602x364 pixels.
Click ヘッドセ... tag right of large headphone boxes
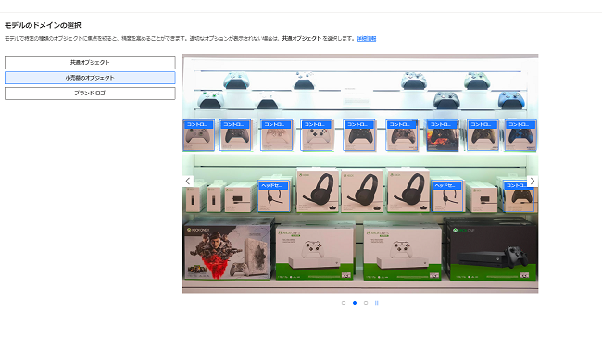point(446,185)
